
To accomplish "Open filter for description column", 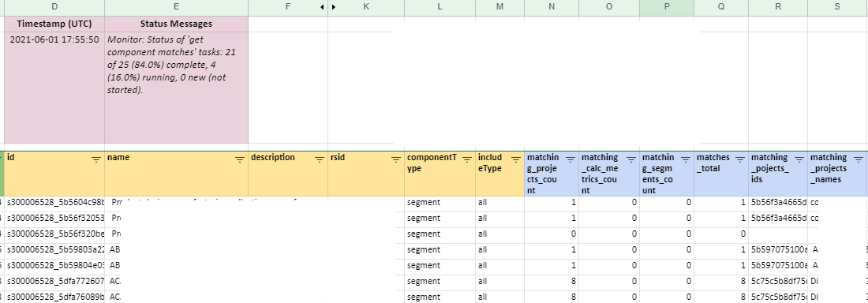I will point(320,159).
